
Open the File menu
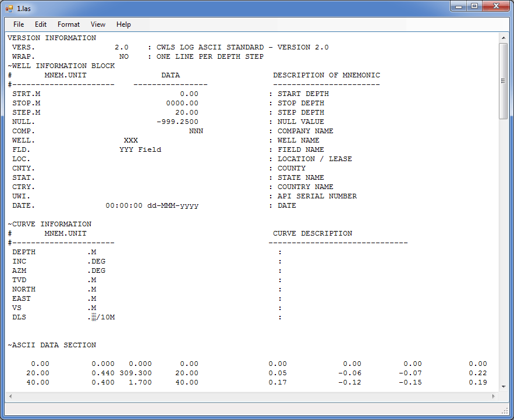click(x=19, y=24)
